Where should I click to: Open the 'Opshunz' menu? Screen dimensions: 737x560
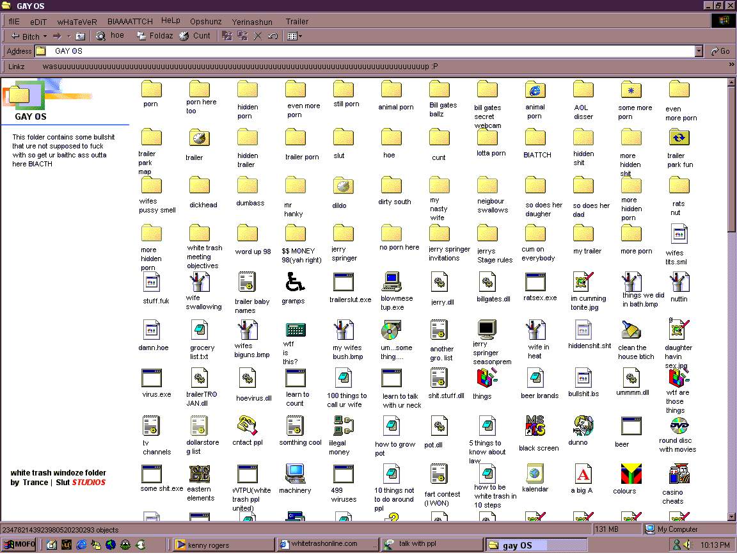(206, 22)
